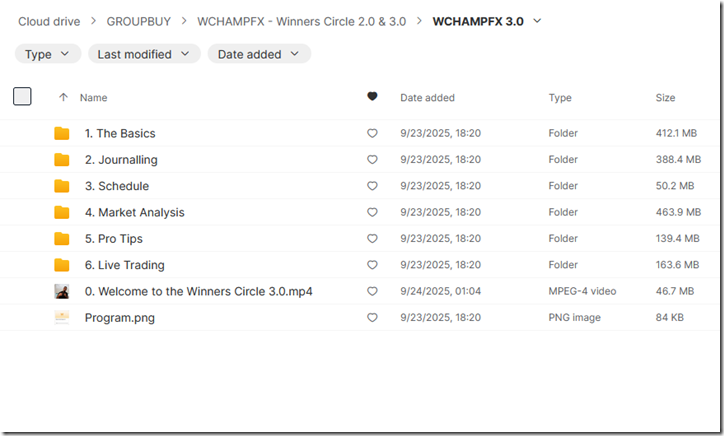Toggle the heart for 5. Pro Tips
Screen dimensions: 724x436
(x=372, y=239)
